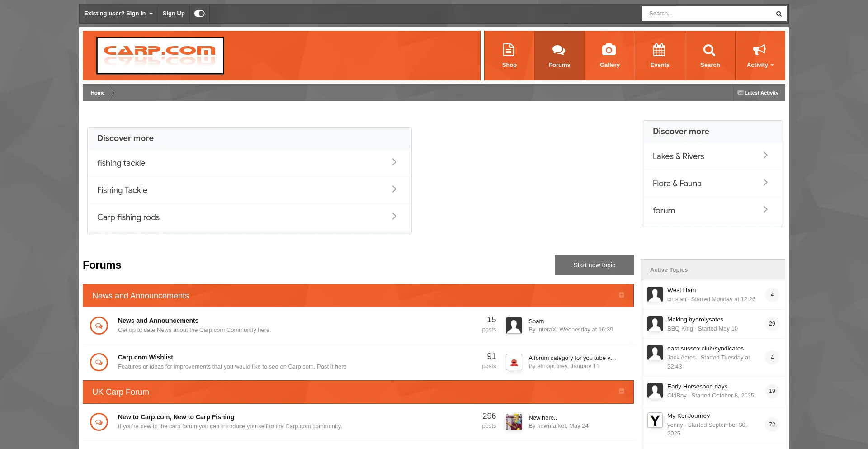Open the 'forum' discover row chevron
Screen dimensions: 868x449
(x=765, y=209)
